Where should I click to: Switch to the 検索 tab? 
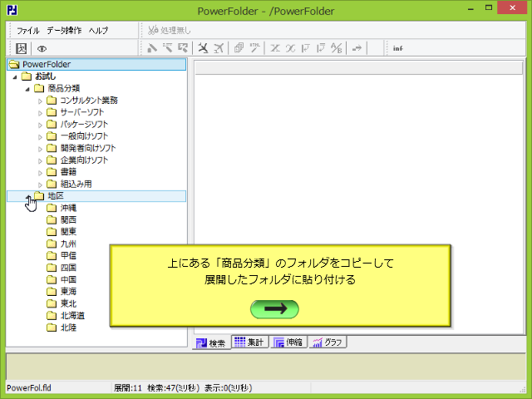pyautogui.click(x=211, y=343)
